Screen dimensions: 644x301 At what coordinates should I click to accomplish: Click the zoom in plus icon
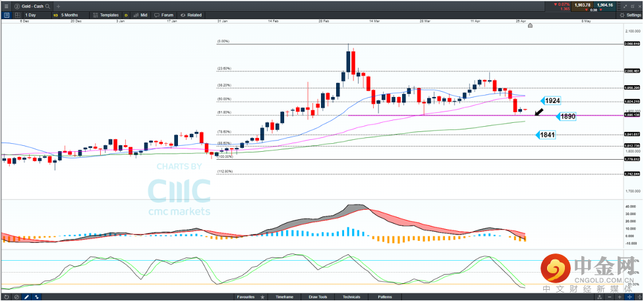pos(620,297)
